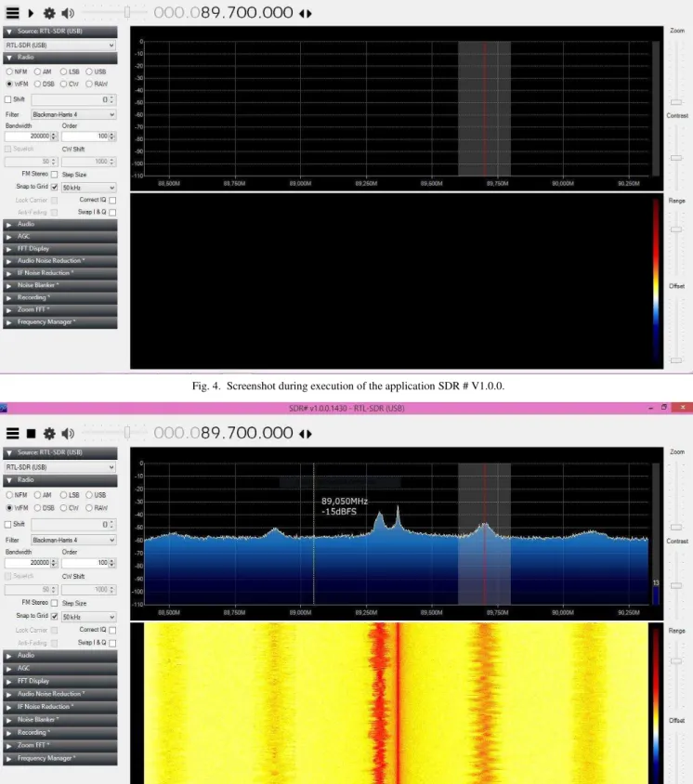The image size is (693, 784).
Task: Click the filter Order 100 field in the lower window
Action: [x=88, y=563]
